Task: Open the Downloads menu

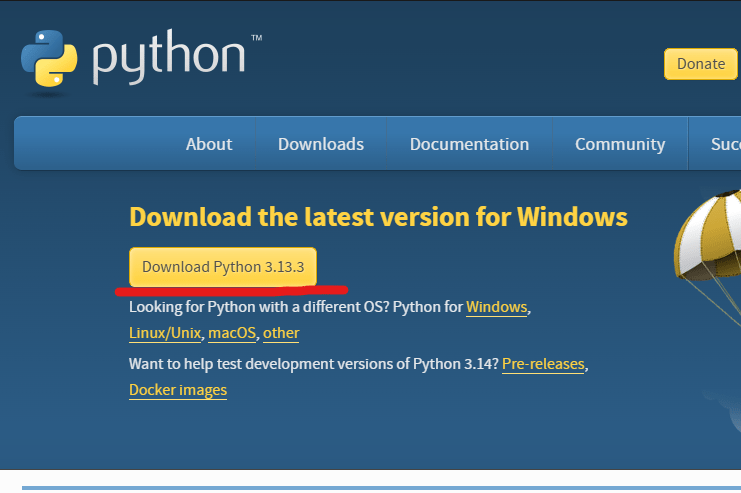Action: tap(321, 144)
